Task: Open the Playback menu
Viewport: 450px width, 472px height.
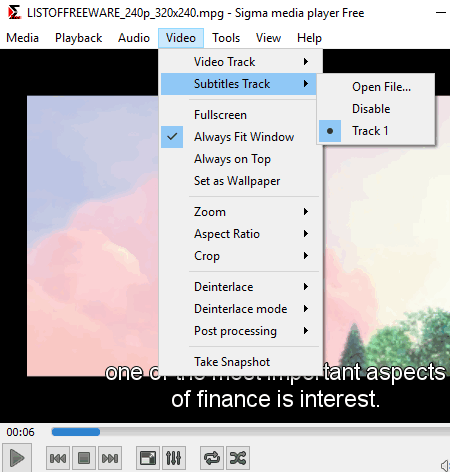Action: pos(78,38)
